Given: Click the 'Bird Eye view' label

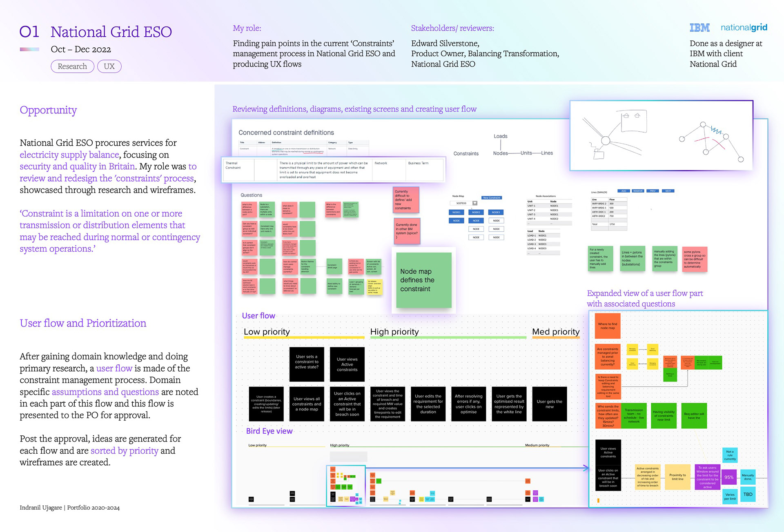Looking at the screenshot, I should pos(269,431).
